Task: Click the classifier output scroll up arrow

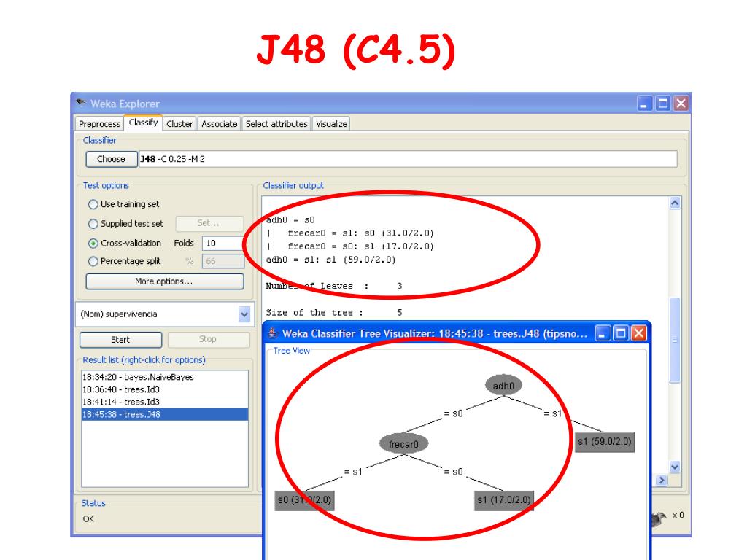Action: click(x=675, y=203)
